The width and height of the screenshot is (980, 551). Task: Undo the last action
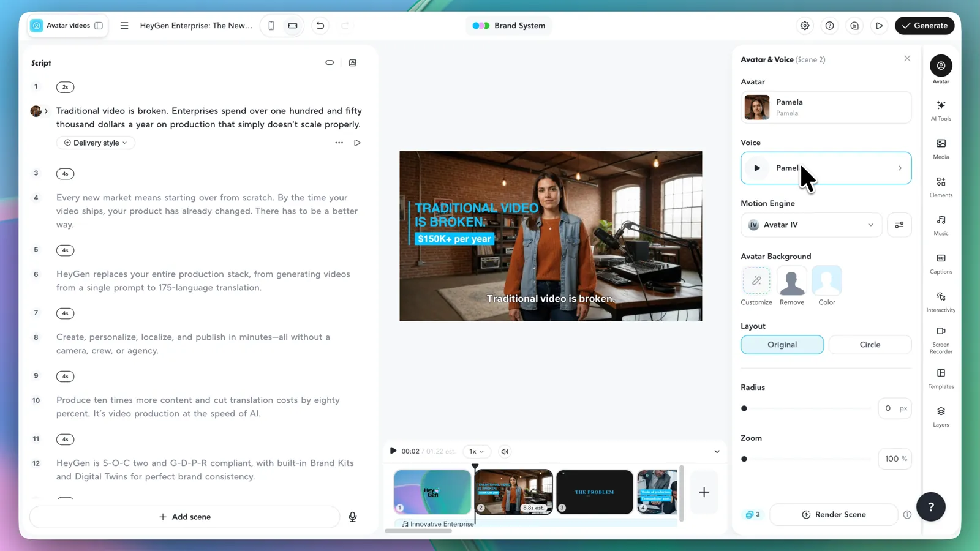click(320, 26)
